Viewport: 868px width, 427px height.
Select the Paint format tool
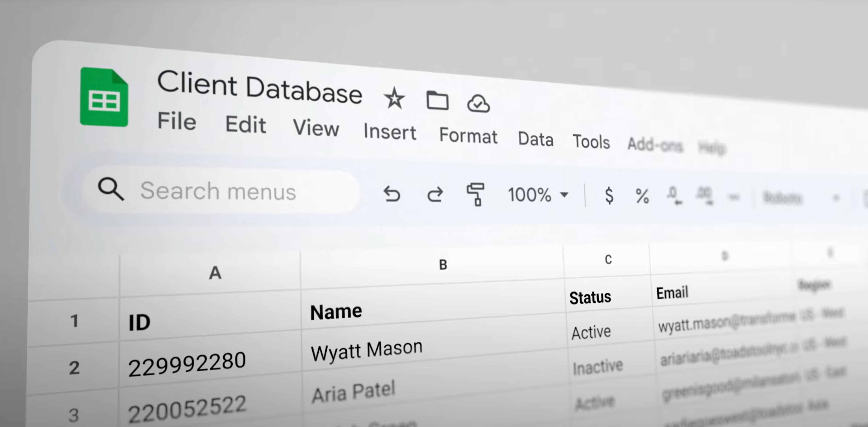(476, 195)
